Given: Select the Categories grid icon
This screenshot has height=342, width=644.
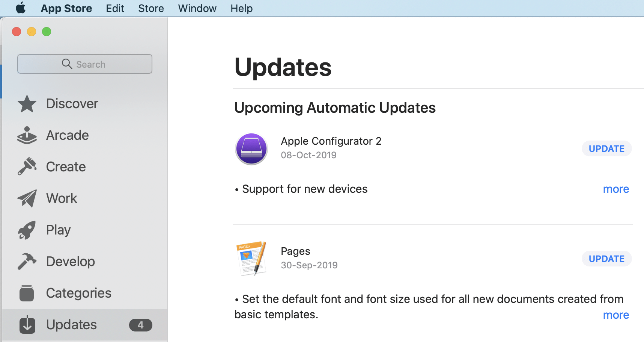Looking at the screenshot, I should (27, 293).
